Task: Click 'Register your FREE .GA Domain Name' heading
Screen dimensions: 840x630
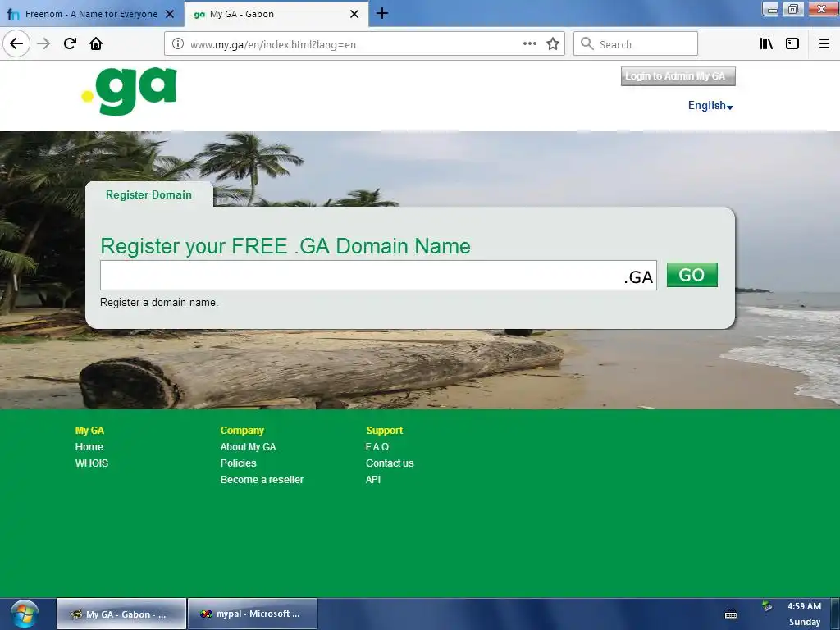Action: [285, 246]
